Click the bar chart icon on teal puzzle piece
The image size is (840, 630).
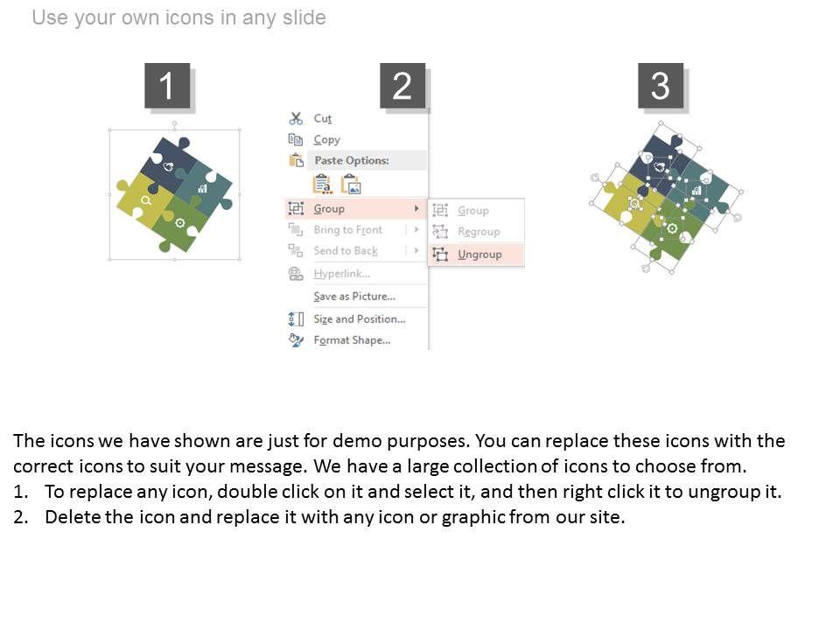coord(203,187)
